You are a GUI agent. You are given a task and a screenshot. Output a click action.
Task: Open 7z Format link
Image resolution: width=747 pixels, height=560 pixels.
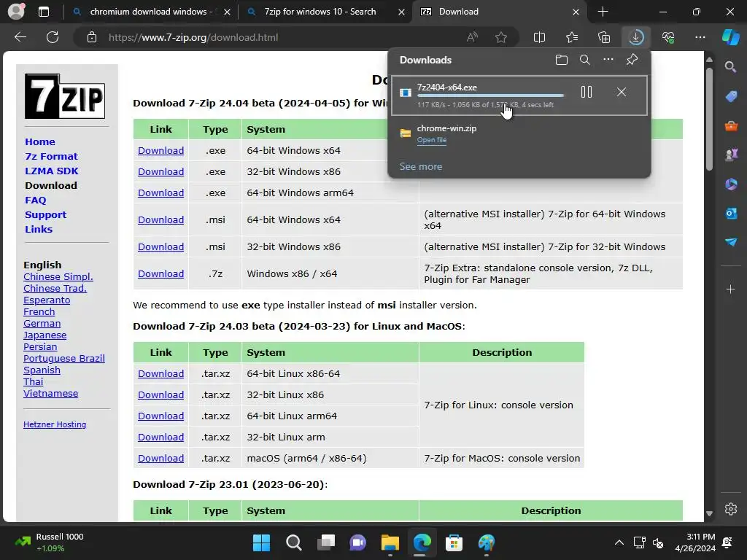coord(51,156)
